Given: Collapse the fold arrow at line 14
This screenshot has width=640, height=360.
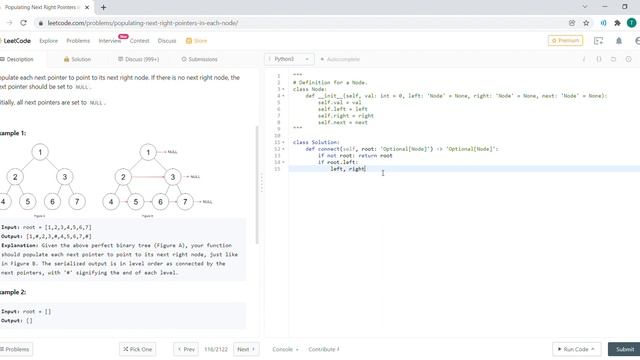Looking at the screenshot, I should coord(284,162).
